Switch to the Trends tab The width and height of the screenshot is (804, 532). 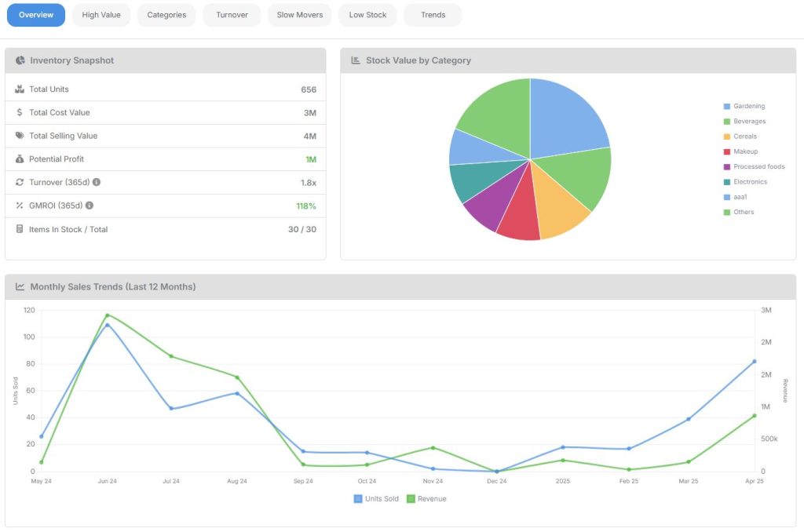433,15
